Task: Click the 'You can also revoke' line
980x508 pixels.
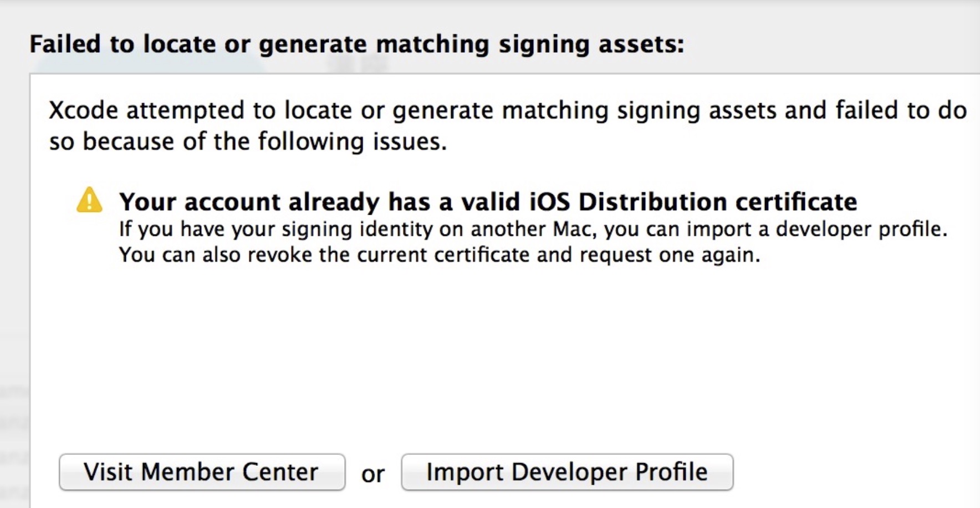Action: click(440, 255)
